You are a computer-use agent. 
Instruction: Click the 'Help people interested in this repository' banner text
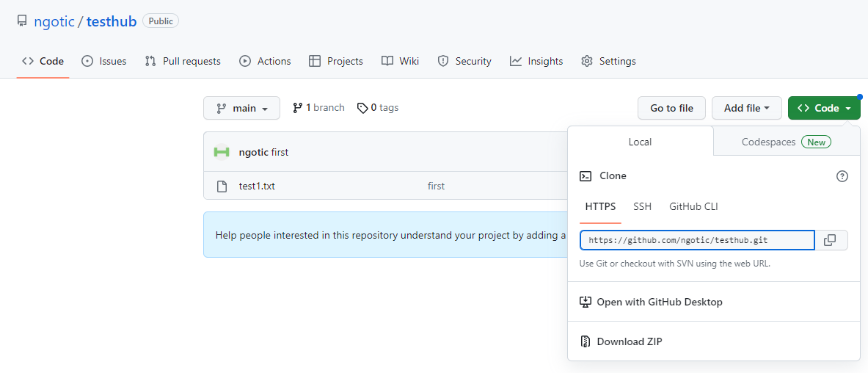click(390, 235)
